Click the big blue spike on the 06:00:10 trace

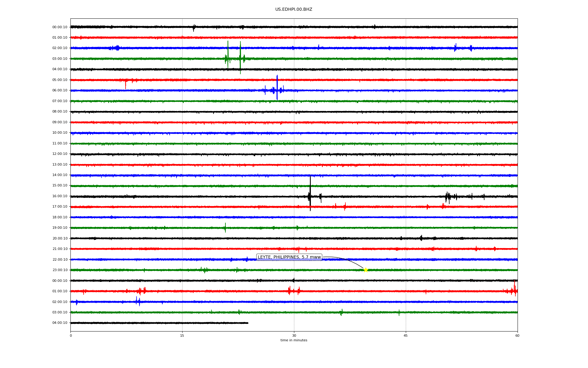(277, 87)
